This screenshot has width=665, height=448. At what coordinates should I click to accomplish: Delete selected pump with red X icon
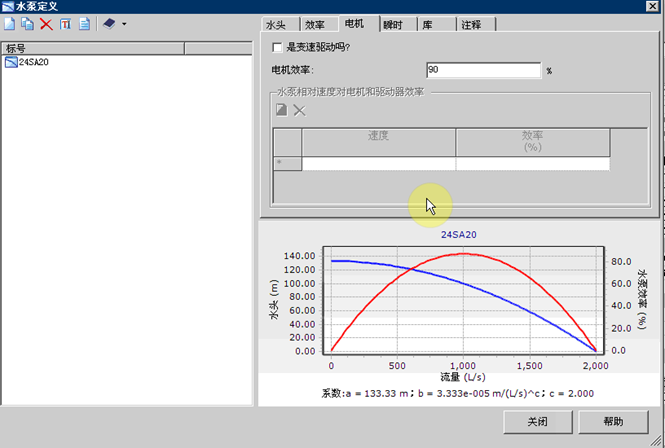tap(46, 24)
